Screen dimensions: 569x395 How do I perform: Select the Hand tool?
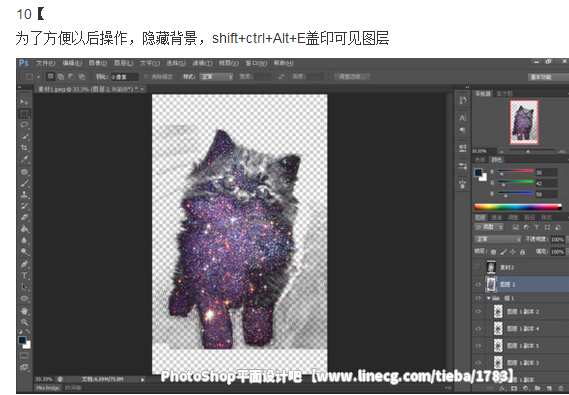(24, 311)
